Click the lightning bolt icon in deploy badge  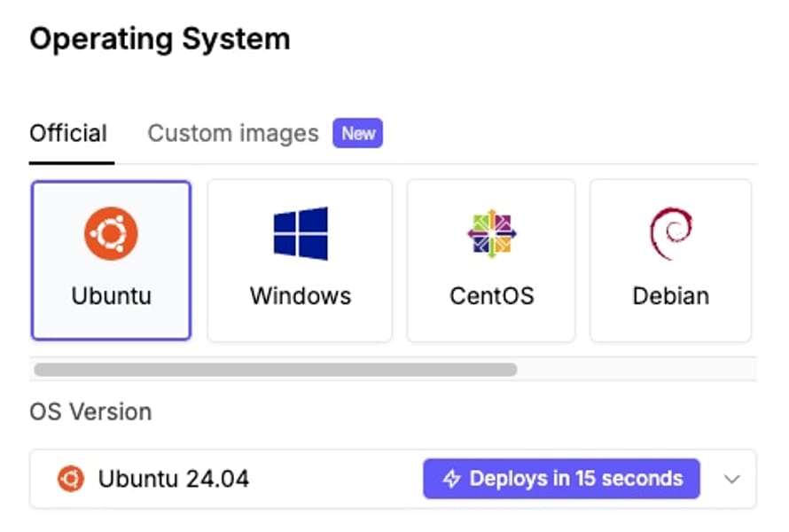[x=451, y=479]
